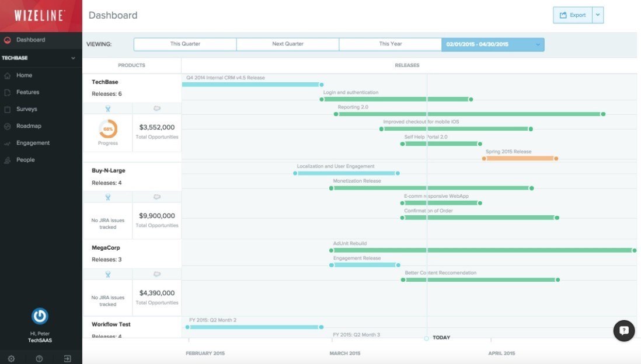Select the Self Help Portal 2.0 bar
Viewport: 641px width, 364px height.
point(441,144)
